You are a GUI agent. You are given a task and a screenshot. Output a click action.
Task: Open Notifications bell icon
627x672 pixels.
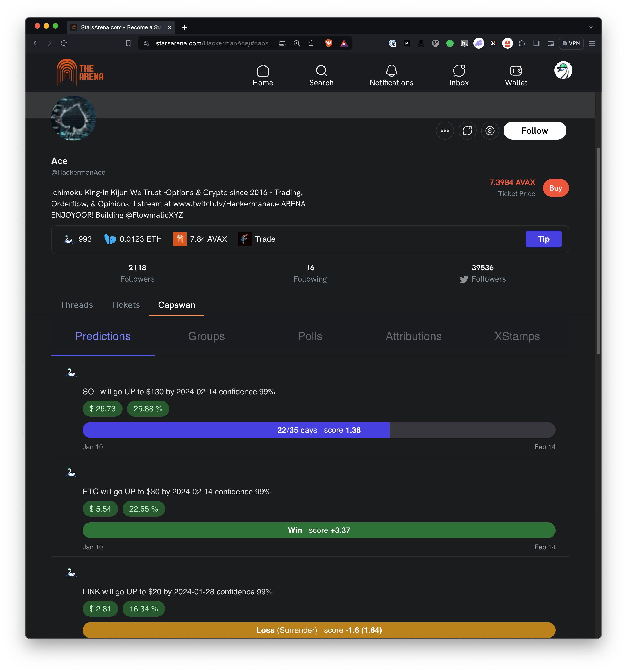(391, 75)
